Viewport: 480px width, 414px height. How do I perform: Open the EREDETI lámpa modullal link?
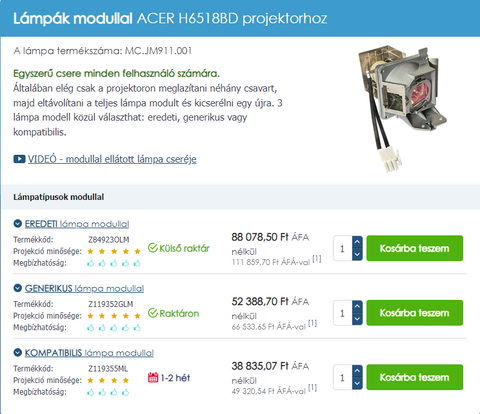[77, 224]
